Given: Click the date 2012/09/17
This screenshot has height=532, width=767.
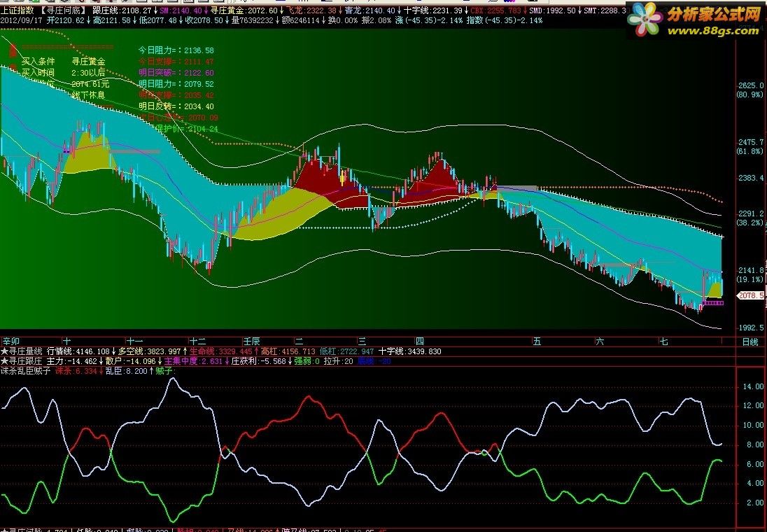Looking at the screenshot, I should pyautogui.click(x=22, y=20).
